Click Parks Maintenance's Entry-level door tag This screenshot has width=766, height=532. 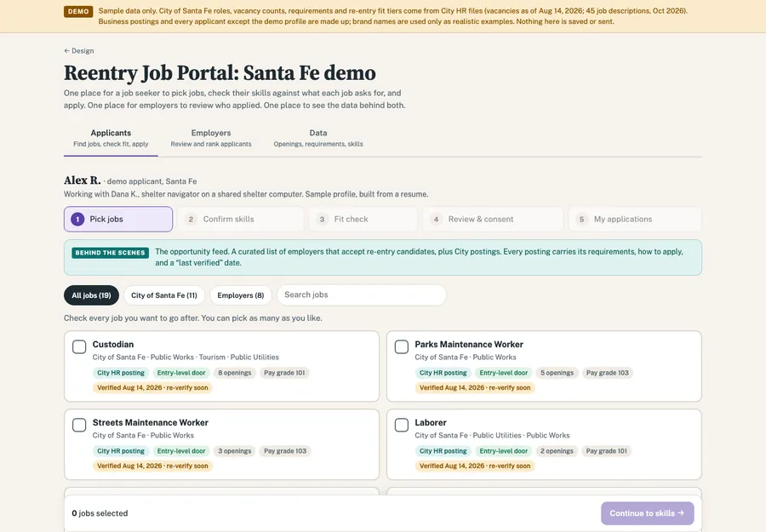(x=504, y=373)
